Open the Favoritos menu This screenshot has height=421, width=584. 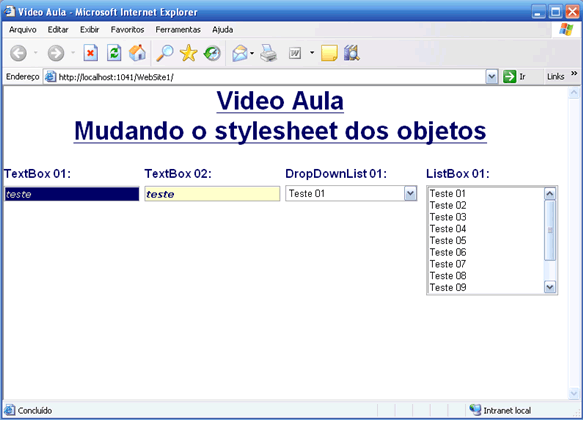tap(127, 30)
